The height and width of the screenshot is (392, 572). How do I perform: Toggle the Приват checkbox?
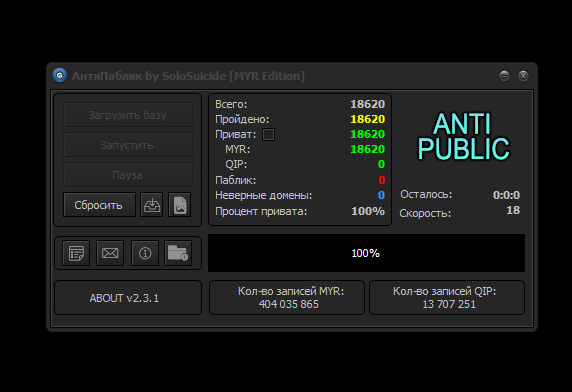point(268,135)
